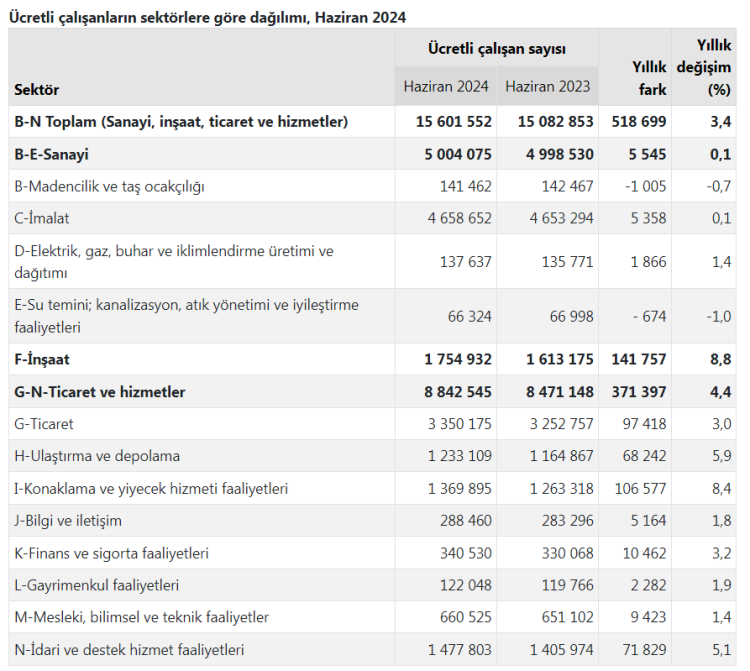Select the 'Haziran 2023' column header
The width and height of the screenshot is (750, 671).
point(548,86)
